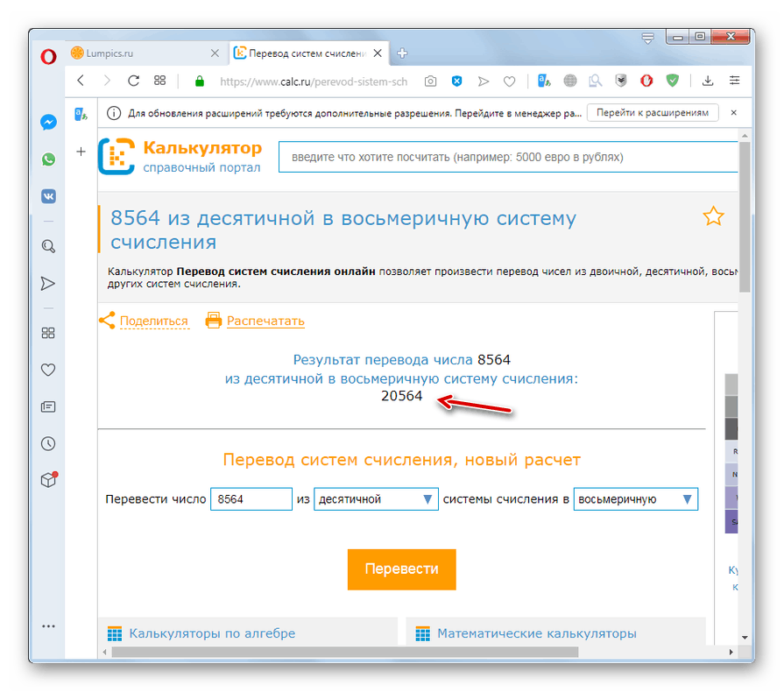Show site security lock info
This screenshot has height=692, width=784.
click(200, 81)
